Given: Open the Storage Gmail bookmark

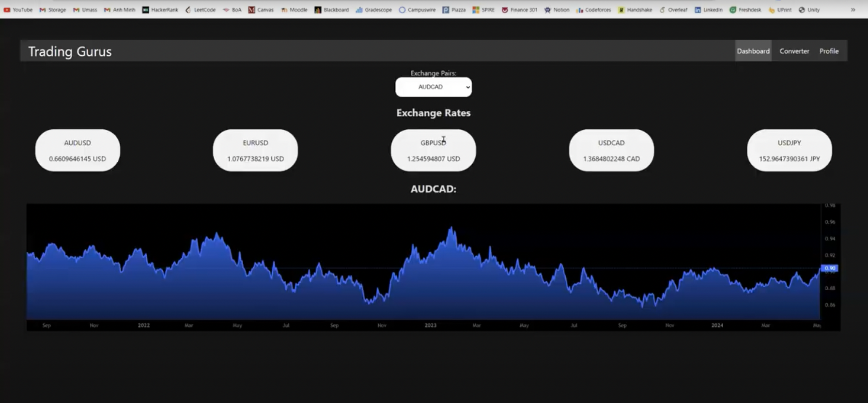Looking at the screenshot, I should (x=53, y=10).
